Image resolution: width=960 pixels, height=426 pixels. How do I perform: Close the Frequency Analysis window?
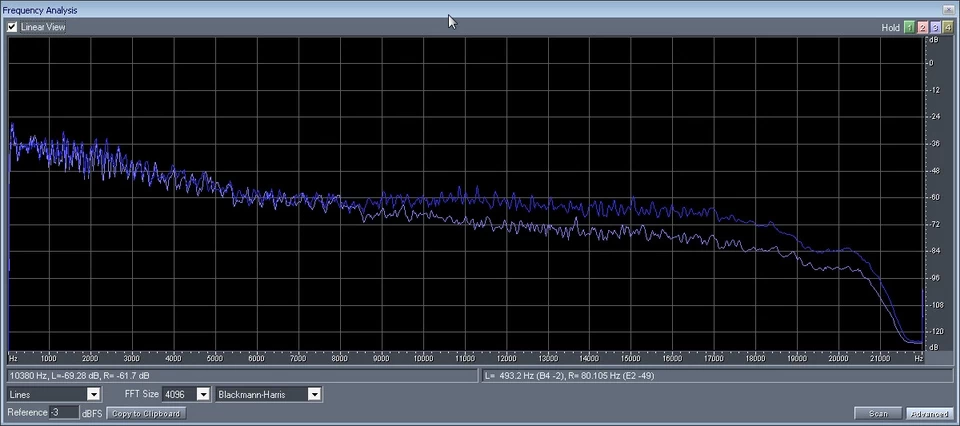pos(948,10)
